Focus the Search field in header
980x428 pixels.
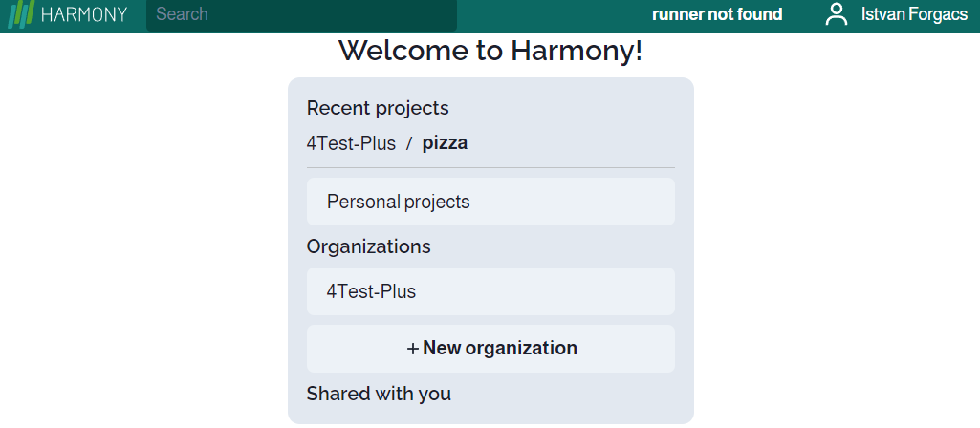tap(301, 14)
